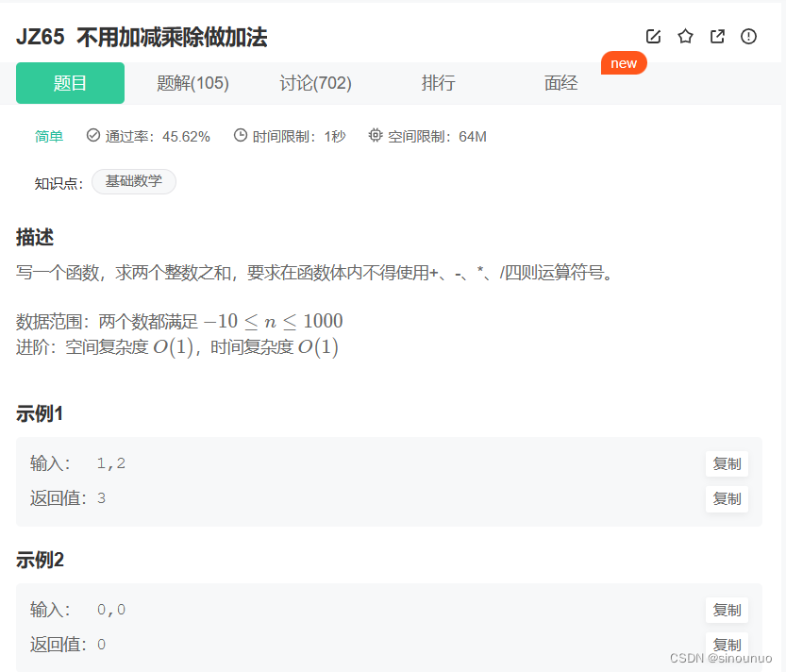
Task: Click the 知识点: label
Action: 59,183
